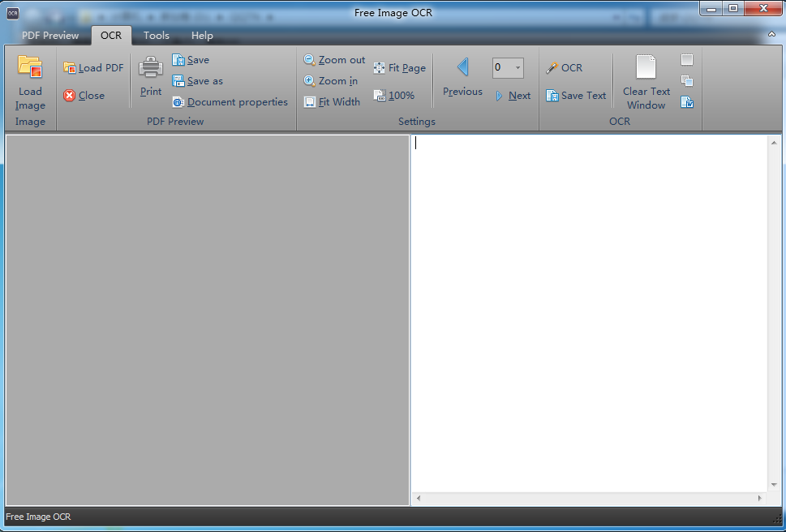Run OCR with the wand button
The height and width of the screenshot is (532, 786).
point(565,67)
